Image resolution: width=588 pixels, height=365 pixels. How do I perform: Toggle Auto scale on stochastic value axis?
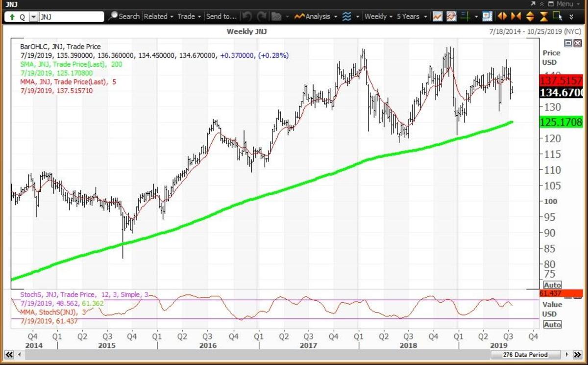[552, 325]
